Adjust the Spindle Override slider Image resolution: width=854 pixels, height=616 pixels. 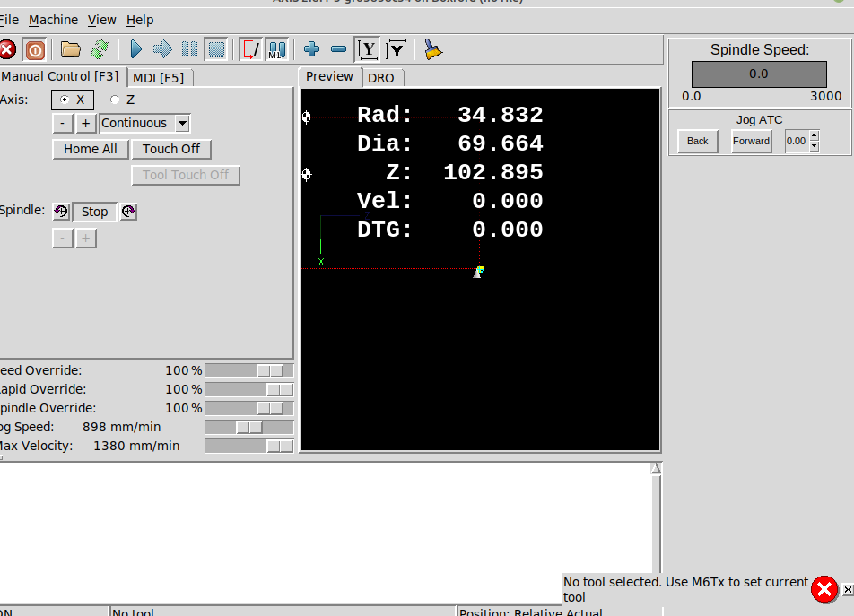(248, 408)
